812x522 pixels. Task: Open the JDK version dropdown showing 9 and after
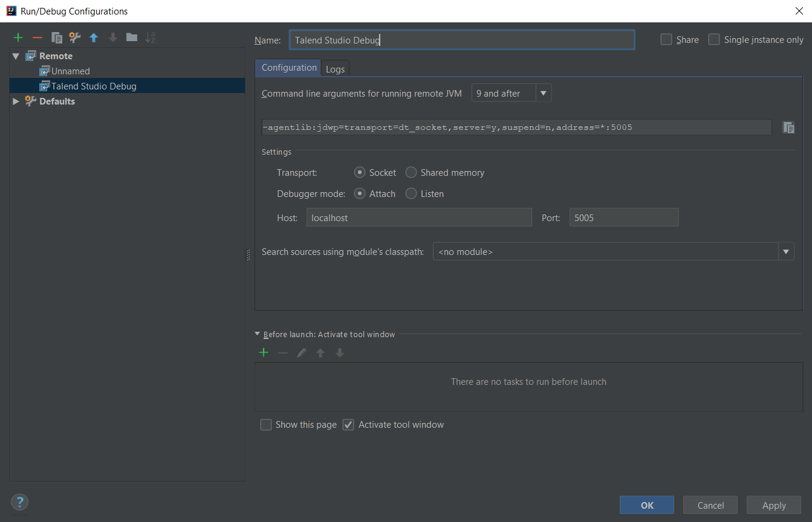pos(543,92)
